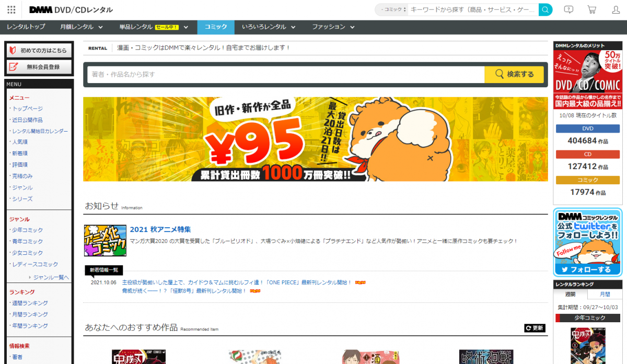Select the コミック nav tab
The width and height of the screenshot is (627, 364).
(x=216, y=27)
